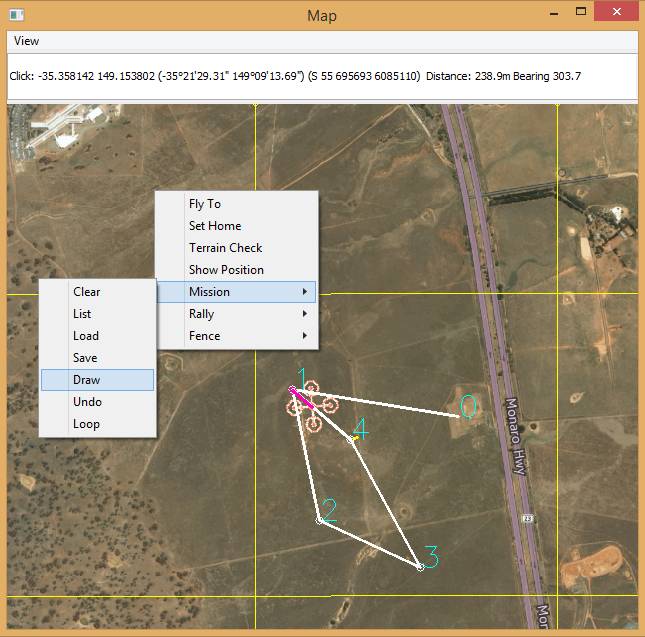Select Loop mission option

click(86, 424)
